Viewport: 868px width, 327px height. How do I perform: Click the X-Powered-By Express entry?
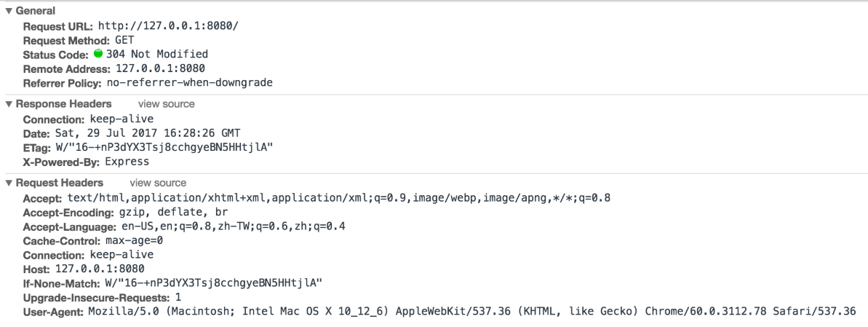pos(87,162)
